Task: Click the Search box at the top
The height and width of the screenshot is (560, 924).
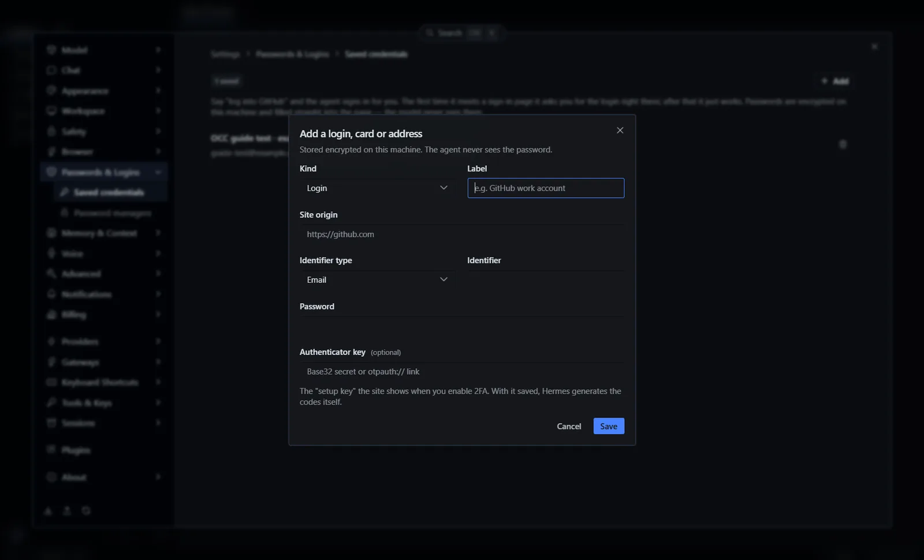Action: pos(461,33)
